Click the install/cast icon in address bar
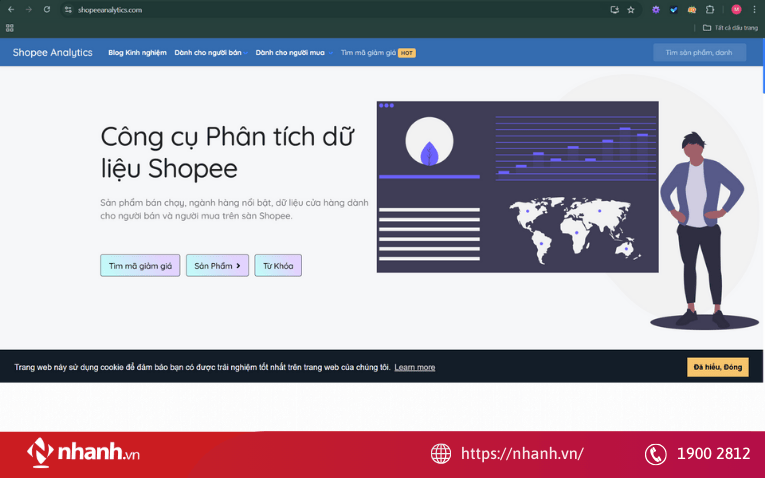Screen dimensions: 765x478 click(x=615, y=10)
